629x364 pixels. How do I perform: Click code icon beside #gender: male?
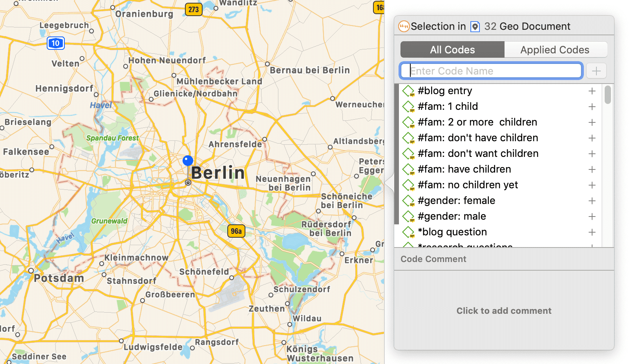click(408, 217)
